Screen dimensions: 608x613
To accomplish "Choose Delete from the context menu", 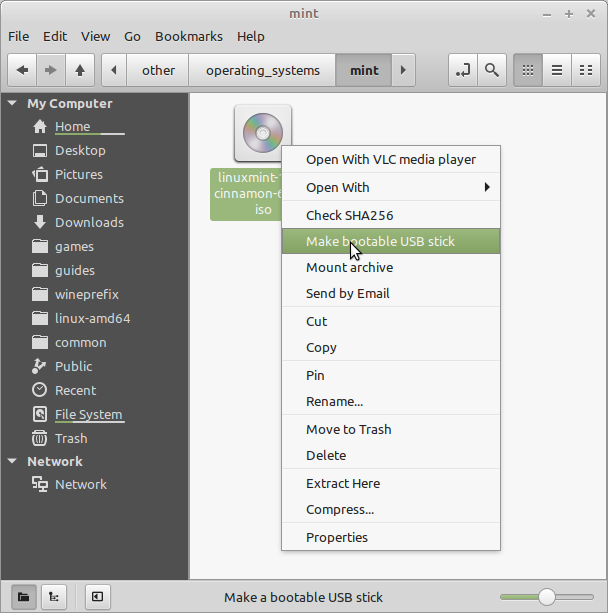I will (391, 455).
